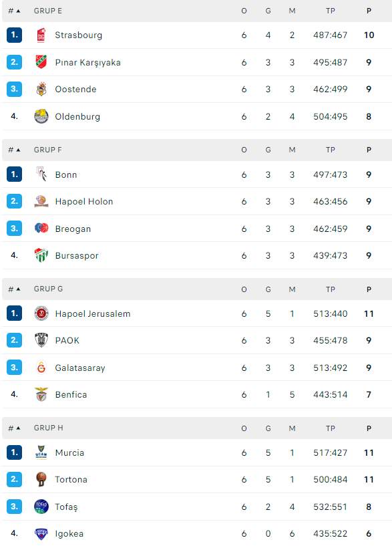Select Breogan's third place badge

click(14, 229)
